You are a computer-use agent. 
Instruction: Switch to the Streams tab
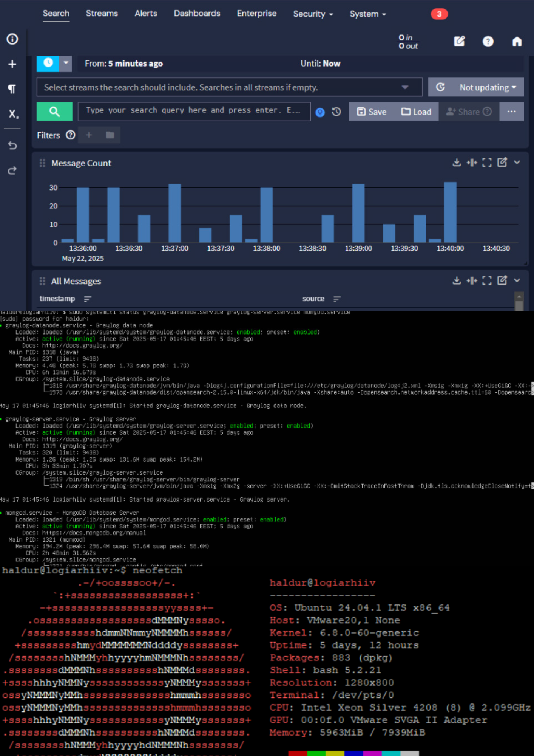click(102, 14)
